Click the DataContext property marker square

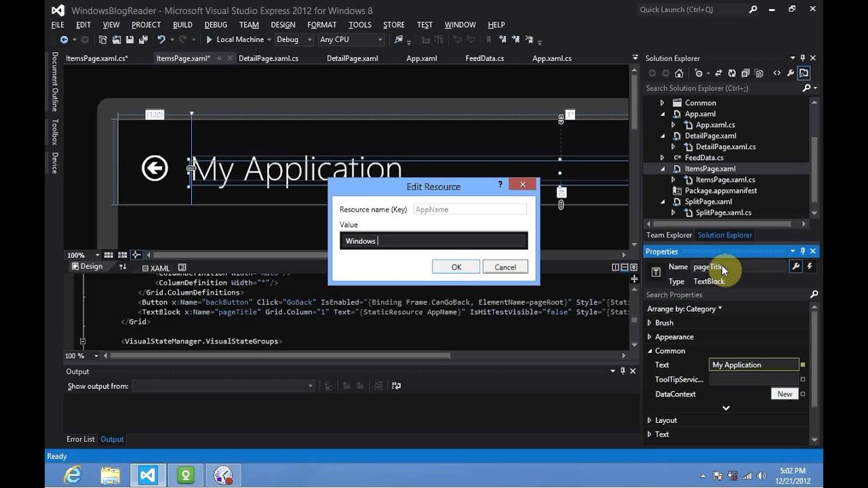click(803, 394)
